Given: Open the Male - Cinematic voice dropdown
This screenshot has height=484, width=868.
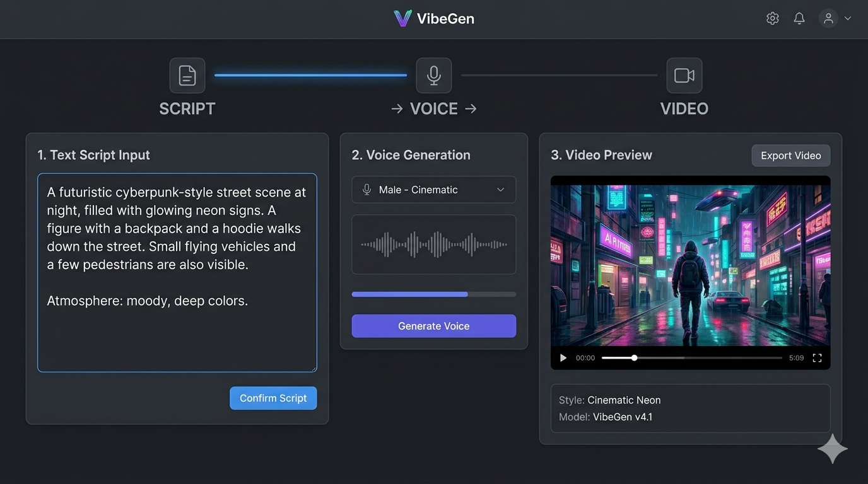Looking at the screenshot, I should pyautogui.click(x=433, y=190).
